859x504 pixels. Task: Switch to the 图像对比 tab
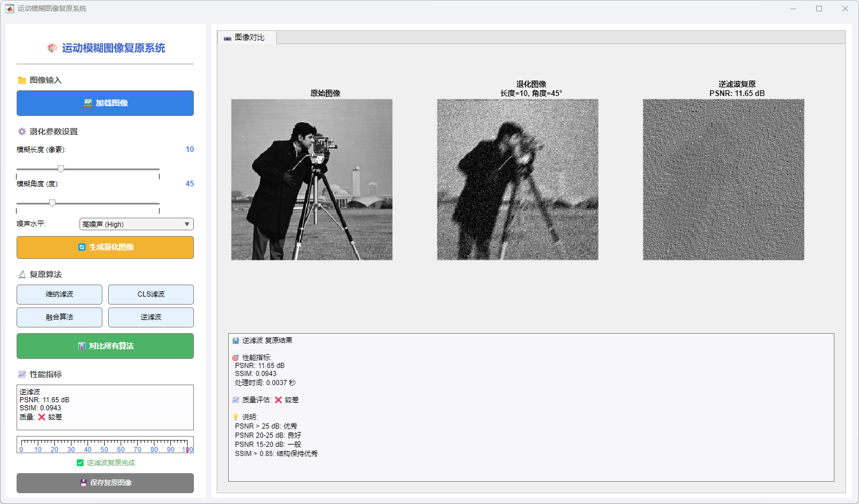click(x=247, y=38)
